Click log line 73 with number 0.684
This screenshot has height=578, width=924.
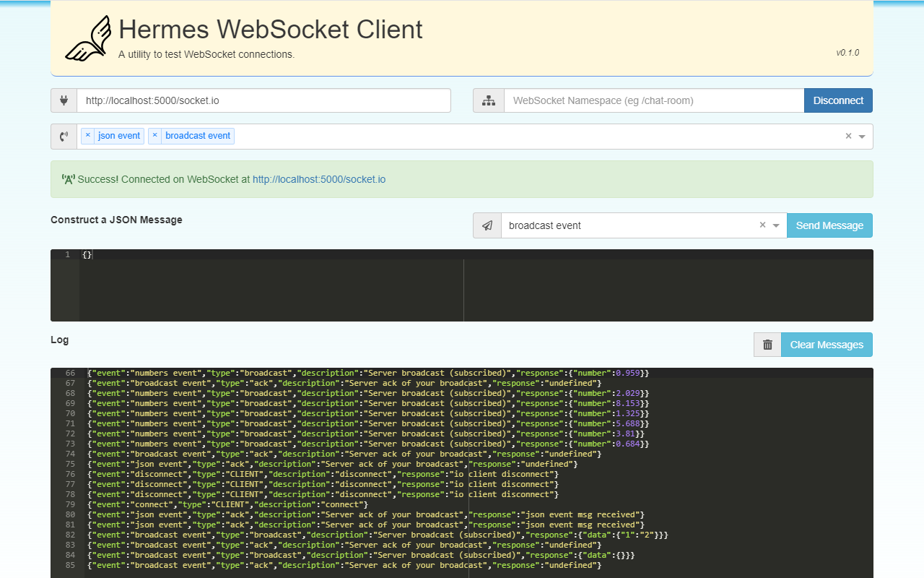point(368,444)
